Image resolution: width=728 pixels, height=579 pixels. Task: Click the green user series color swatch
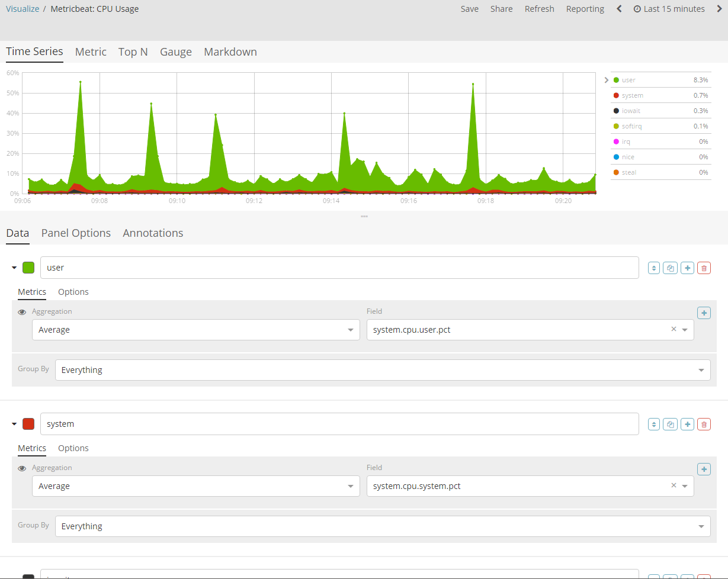[x=28, y=268]
